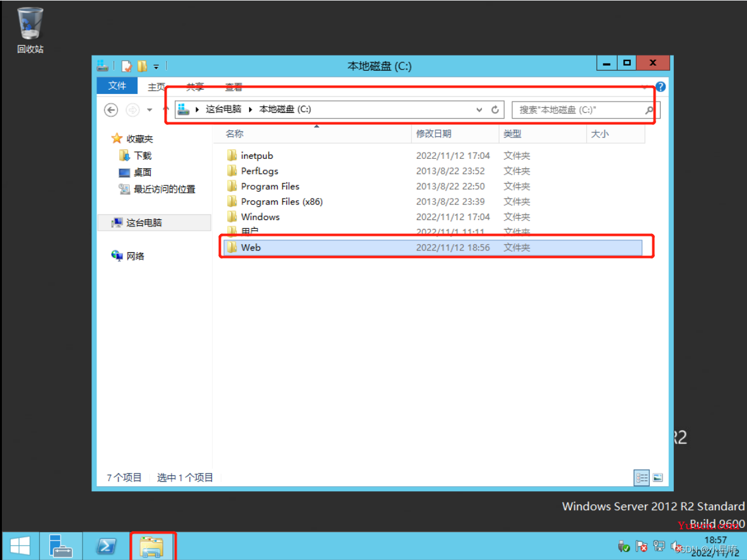Viewport: 747px width, 560px height.
Task: Switch to the 查看 ribbon tab
Action: coord(233,86)
